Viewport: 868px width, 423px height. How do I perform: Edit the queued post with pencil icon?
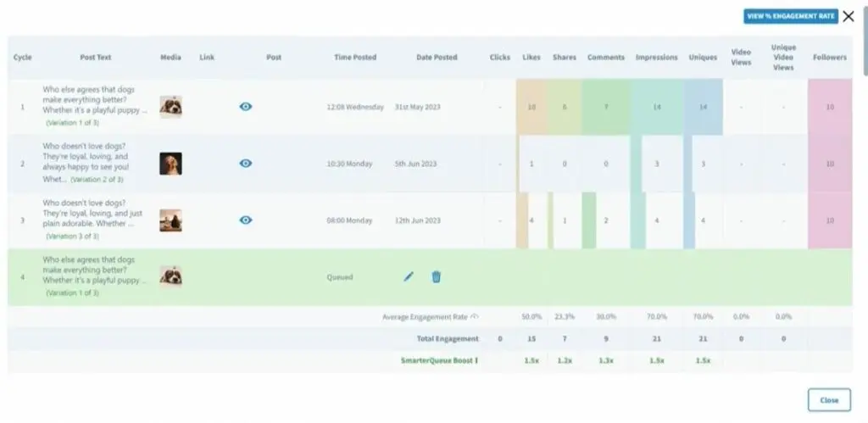pyautogui.click(x=409, y=276)
